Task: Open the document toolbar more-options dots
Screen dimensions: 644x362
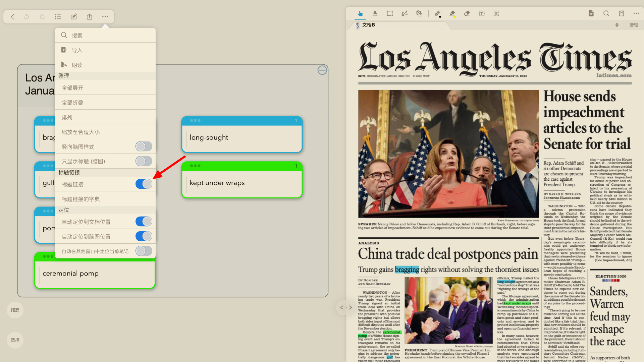Action: [x=636, y=13]
